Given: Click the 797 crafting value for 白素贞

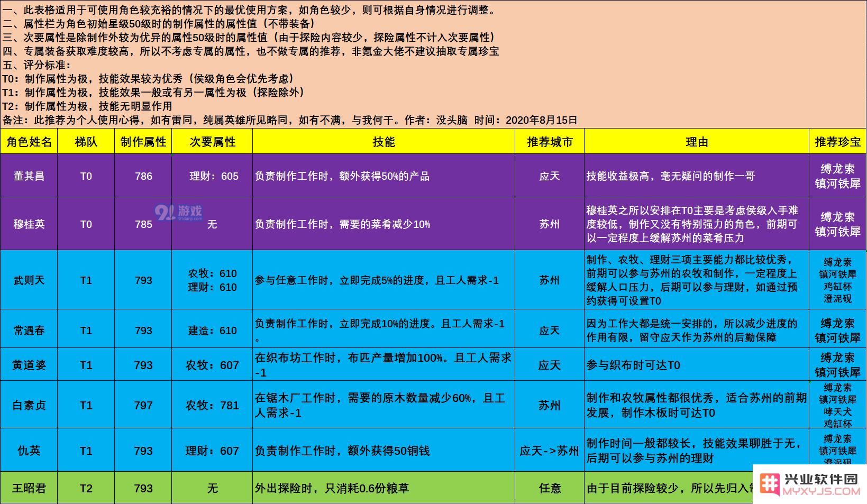Looking at the screenshot, I should [x=143, y=405].
